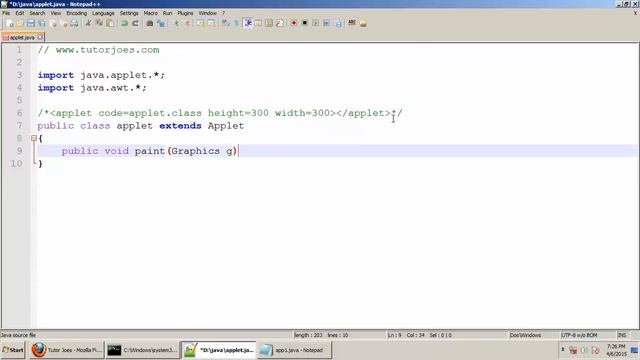Click the Copy toolbar icon

99,23
